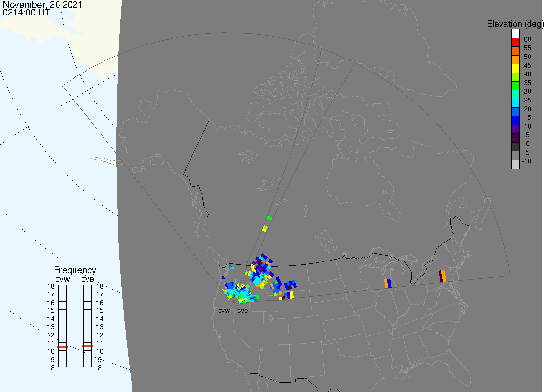The image size is (544, 392).
Task: Click the red frequency marker on cvw bar
Action: 62,347
